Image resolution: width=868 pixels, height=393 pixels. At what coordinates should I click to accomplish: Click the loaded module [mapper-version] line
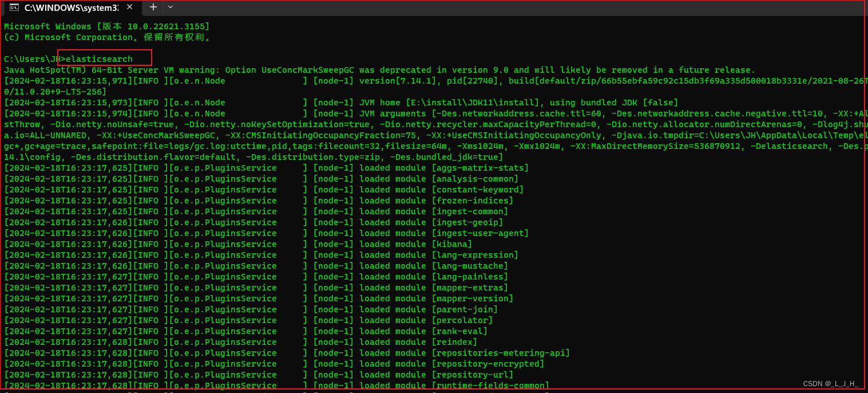tap(259, 298)
